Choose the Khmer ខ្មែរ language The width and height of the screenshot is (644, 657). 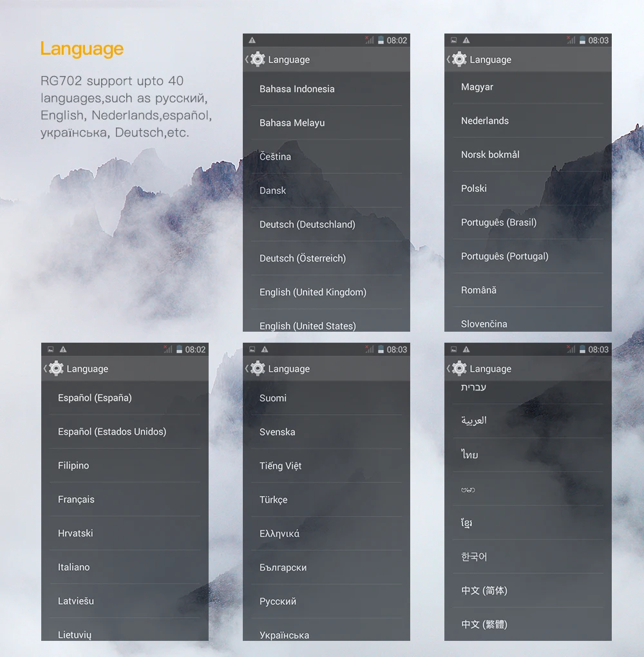tap(528, 523)
